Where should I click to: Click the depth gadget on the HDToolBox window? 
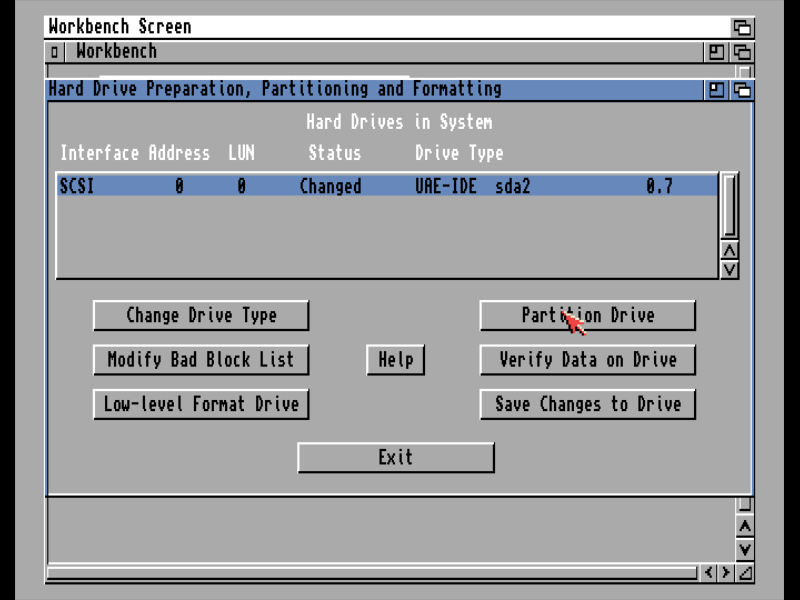click(x=741, y=89)
